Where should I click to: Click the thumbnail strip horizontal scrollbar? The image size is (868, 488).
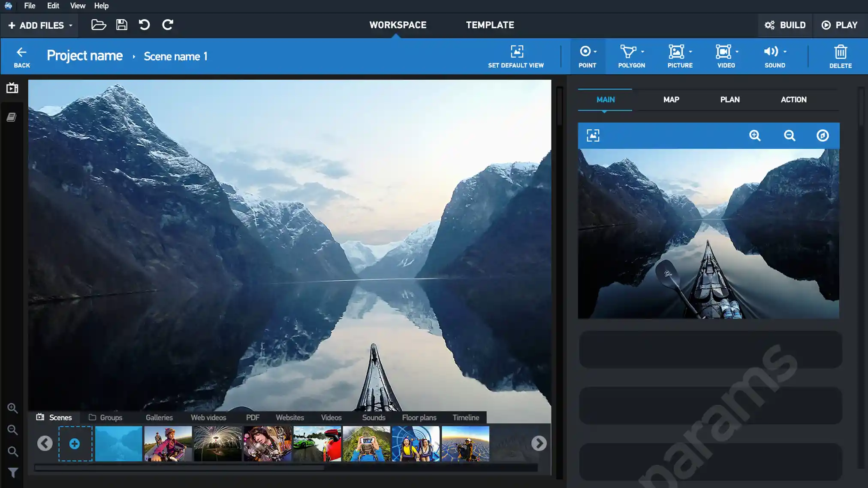(179, 468)
